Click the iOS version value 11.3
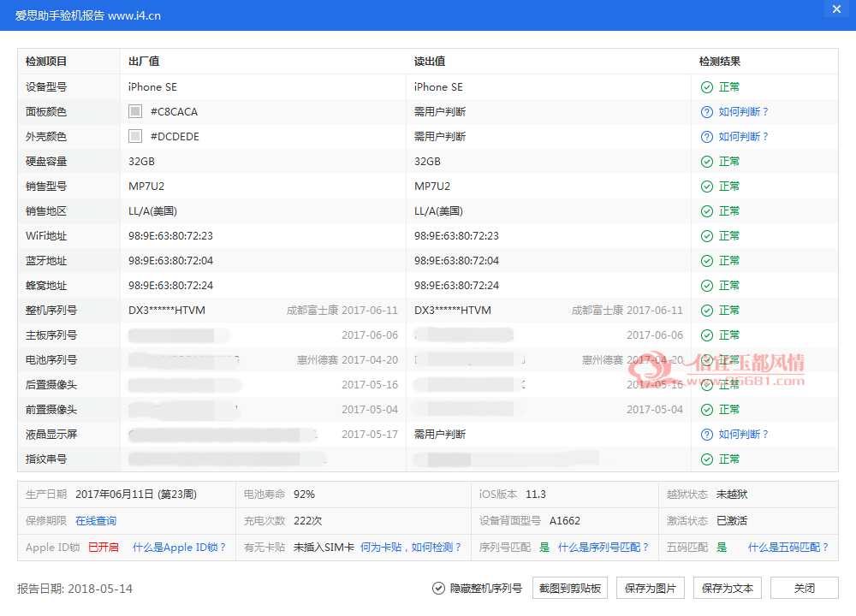 (536, 495)
